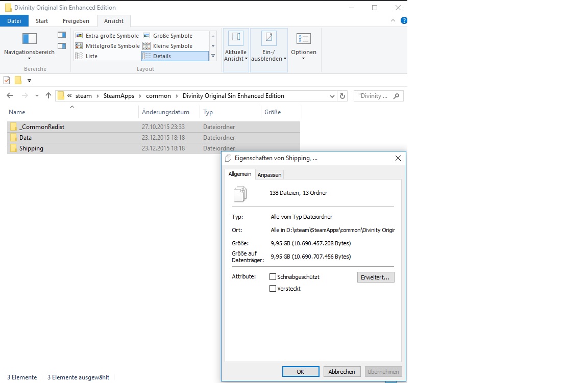588x383 pixels.
Task: Switch to the Freigeben ribbon tab
Action: click(76, 21)
